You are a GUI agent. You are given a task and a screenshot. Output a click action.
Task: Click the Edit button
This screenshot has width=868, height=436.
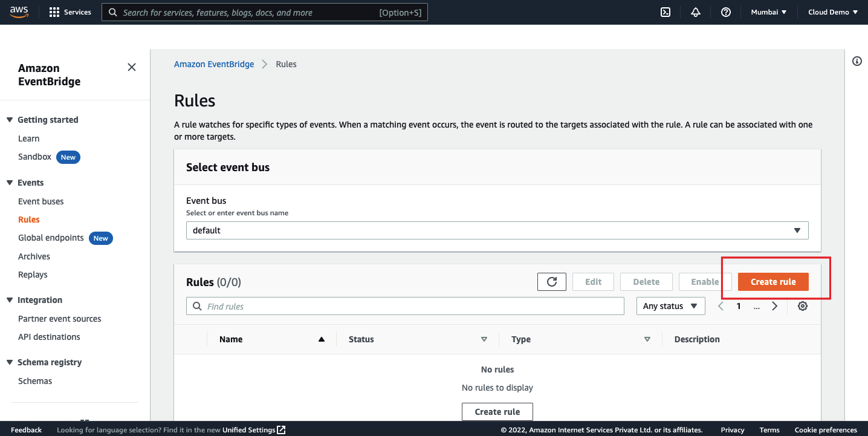[594, 282]
